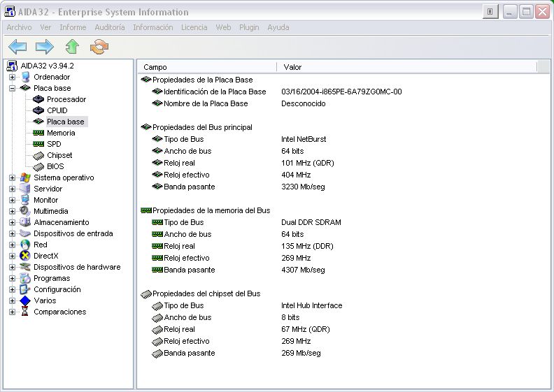Viewport: 554px width, 392px height.
Task: Click the Campo column header
Action: 206,67
